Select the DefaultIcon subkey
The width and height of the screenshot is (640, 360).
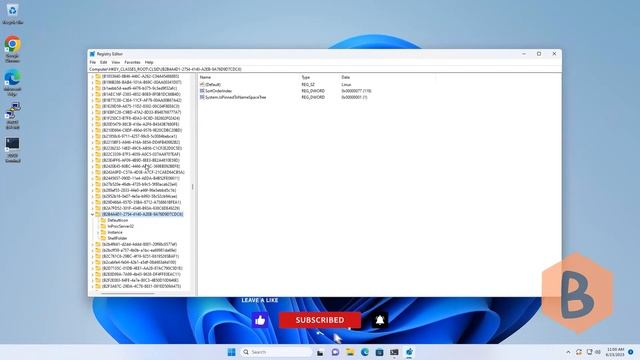coord(118,220)
